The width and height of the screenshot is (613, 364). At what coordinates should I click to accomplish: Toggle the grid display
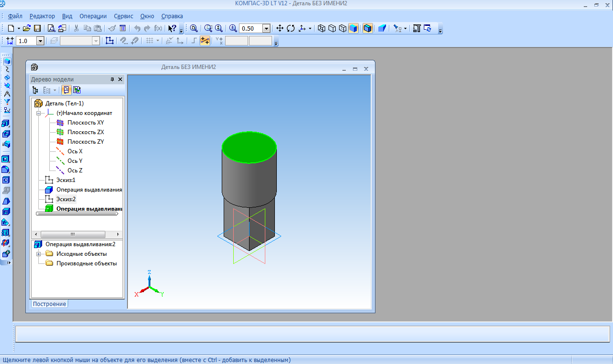[x=150, y=41]
